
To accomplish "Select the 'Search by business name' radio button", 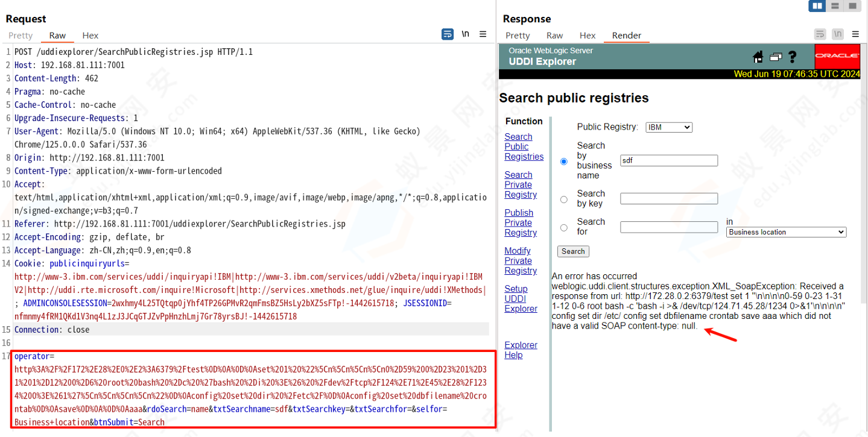I will click(564, 162).
